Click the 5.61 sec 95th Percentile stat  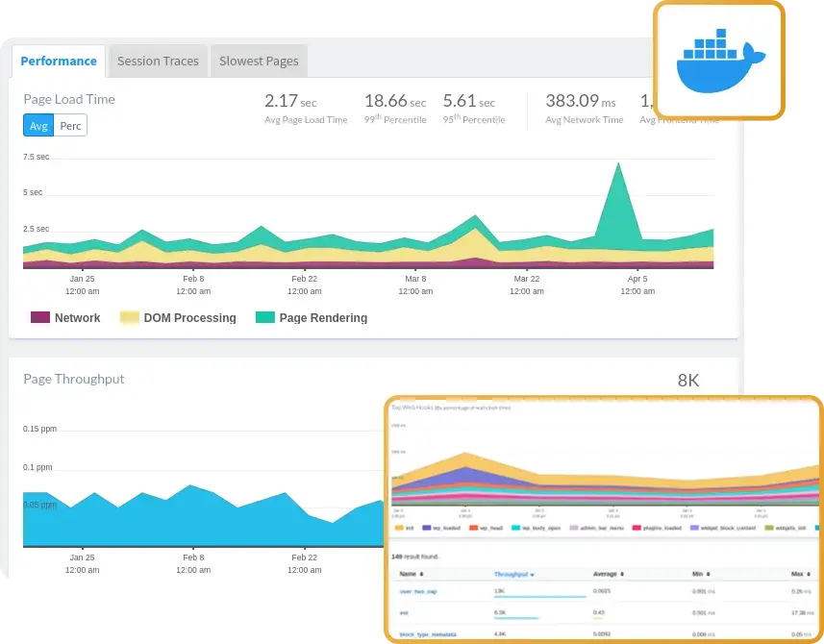click(x=473, y=109)
